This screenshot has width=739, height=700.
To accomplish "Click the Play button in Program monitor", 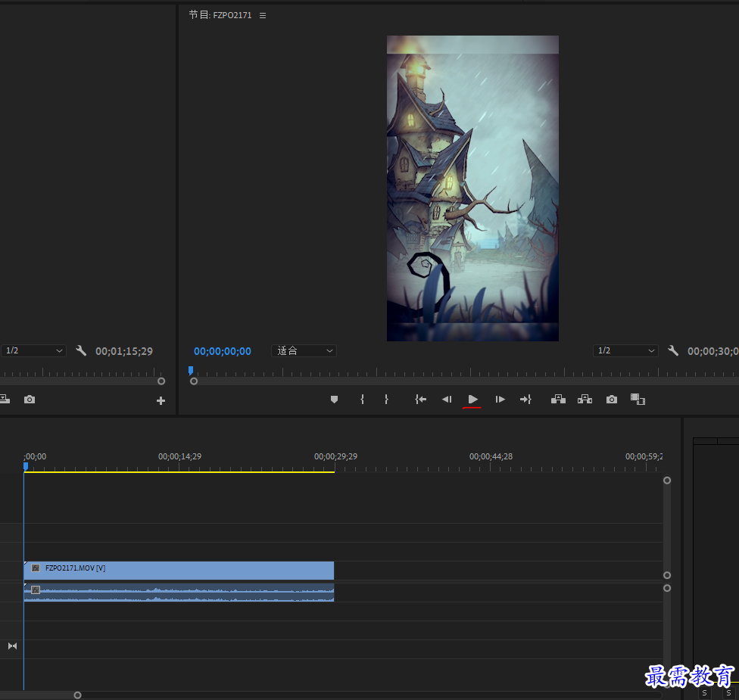I will tap(472, 400).
